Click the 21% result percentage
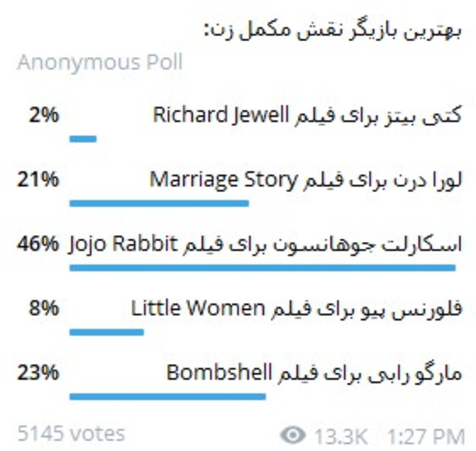Viewport: 476px width, 451px height. 38,180
